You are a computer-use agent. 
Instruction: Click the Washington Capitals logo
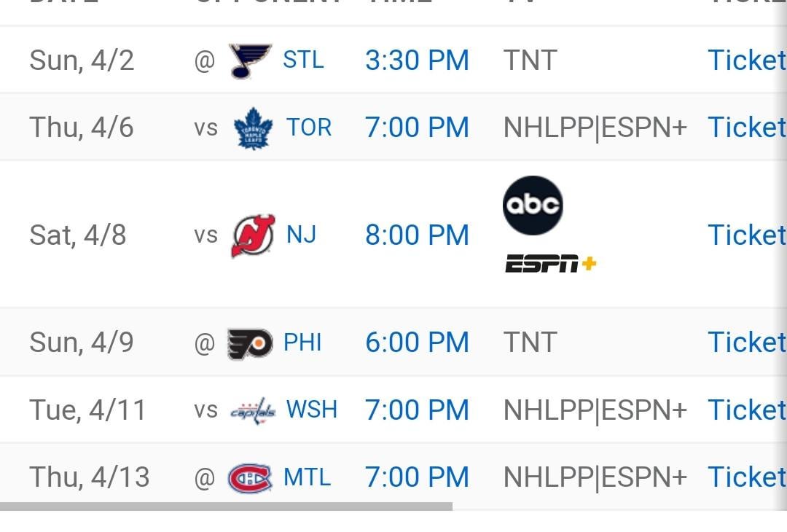pyautogui.click(x=253, y=411)
